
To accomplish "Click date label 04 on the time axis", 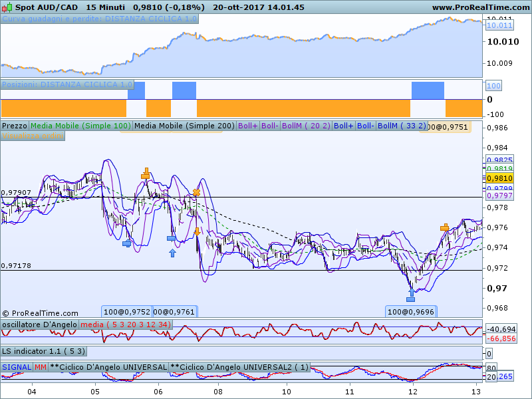I will 32,392.
